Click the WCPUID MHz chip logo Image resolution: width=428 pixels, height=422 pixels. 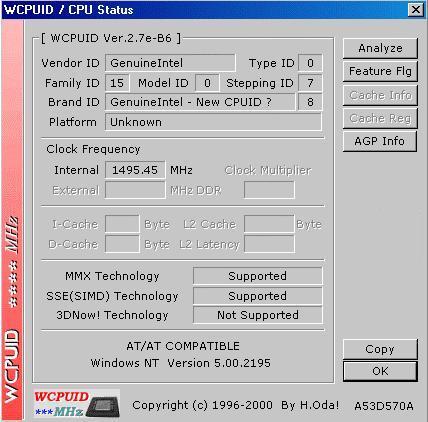76,404
